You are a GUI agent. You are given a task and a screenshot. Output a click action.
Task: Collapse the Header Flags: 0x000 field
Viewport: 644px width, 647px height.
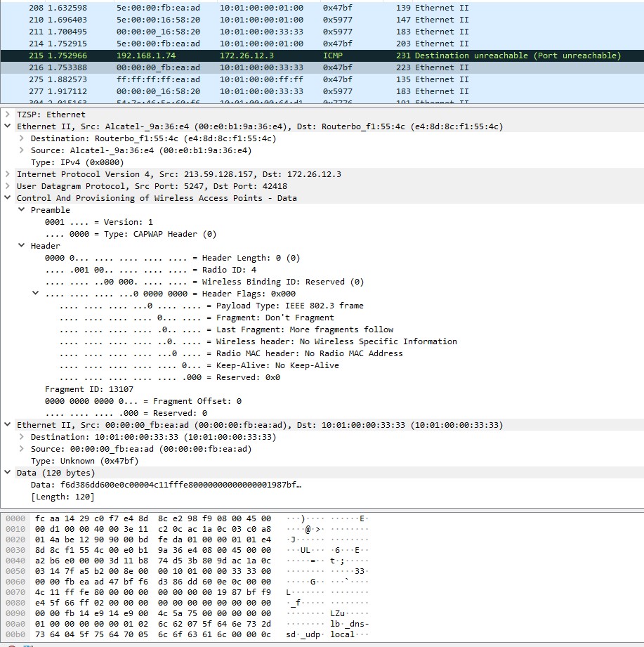[x=35, y=294]
